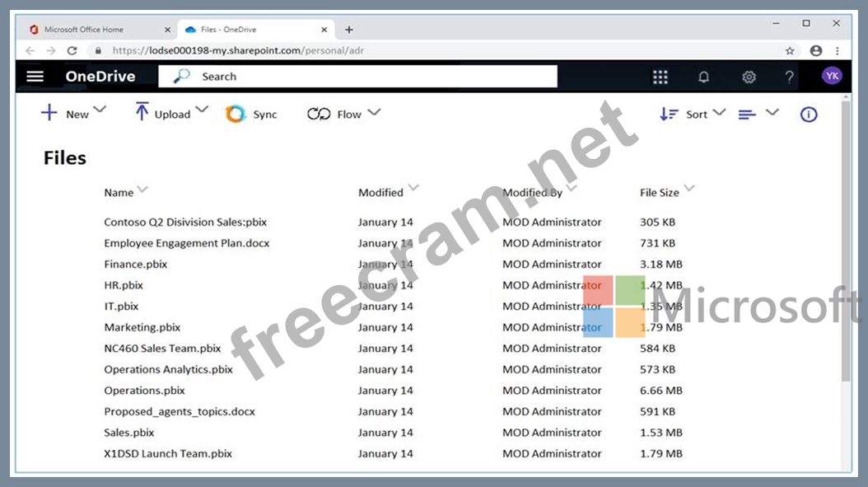Click the plus icon for New
The height and width of the screenshot is (487, 868).
click(49, 112)
